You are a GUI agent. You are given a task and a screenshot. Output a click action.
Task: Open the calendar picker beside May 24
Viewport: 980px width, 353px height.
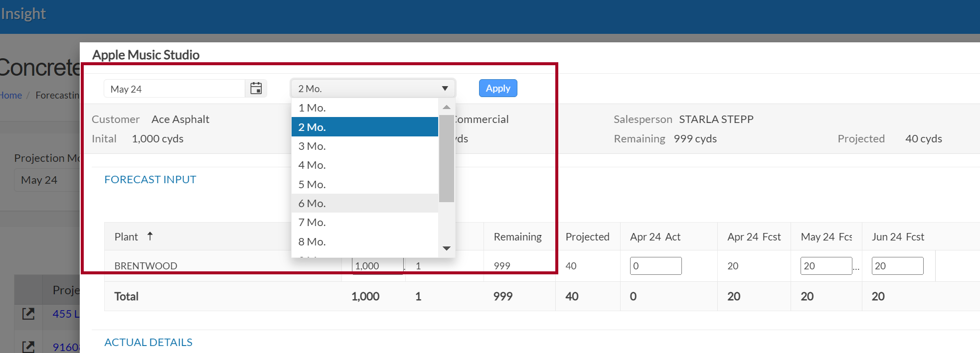point(256,89)
